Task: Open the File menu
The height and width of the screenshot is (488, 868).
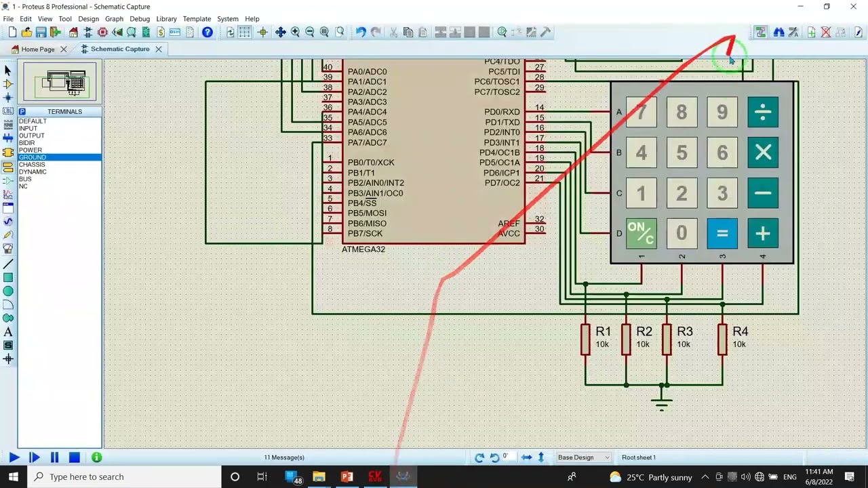Action: pos(8,19)
